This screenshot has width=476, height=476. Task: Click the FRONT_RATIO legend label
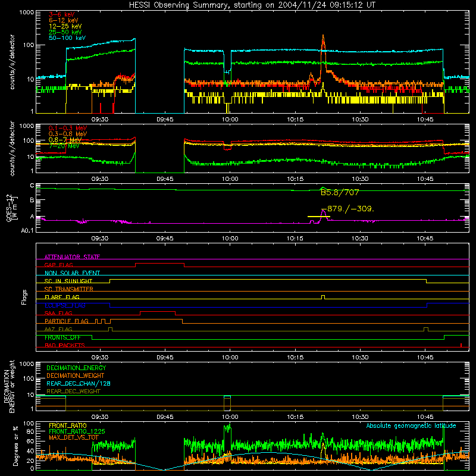click(68, 425)
